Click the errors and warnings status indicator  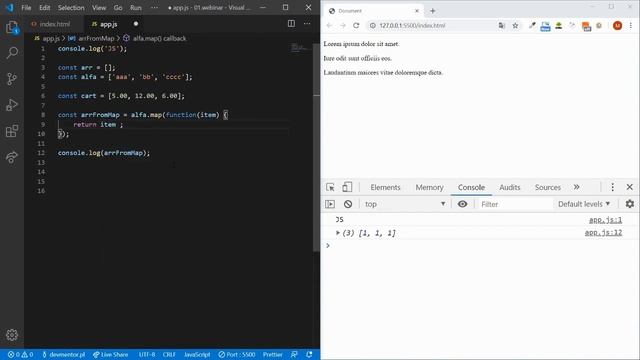click(20, 355)
